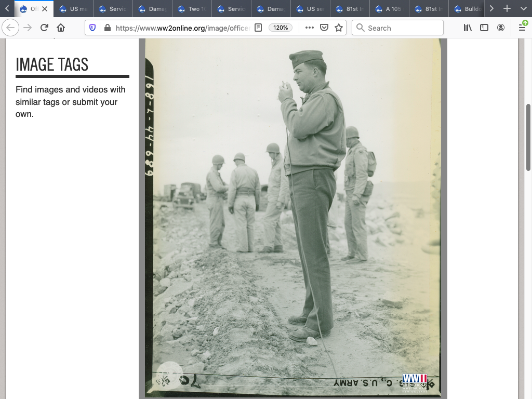Open the page actions three-dot menu
The image size is (532, 399).
tap(310, 28)
